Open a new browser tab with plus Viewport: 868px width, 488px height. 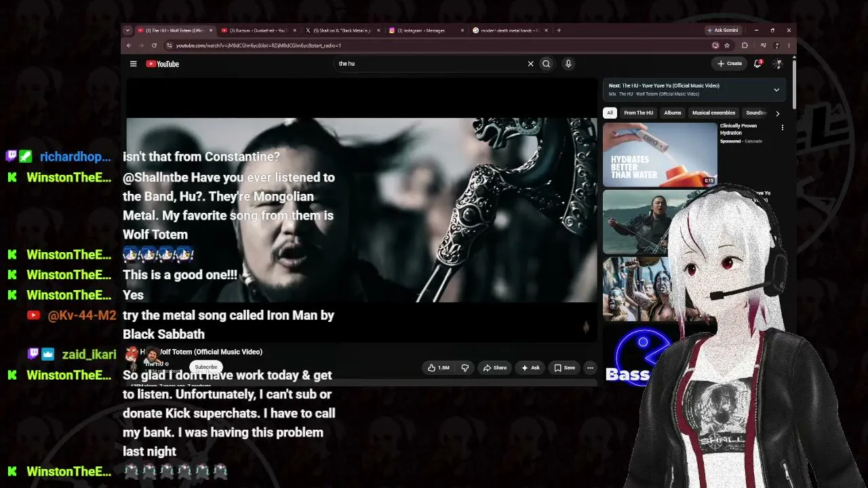click(559, 30)
